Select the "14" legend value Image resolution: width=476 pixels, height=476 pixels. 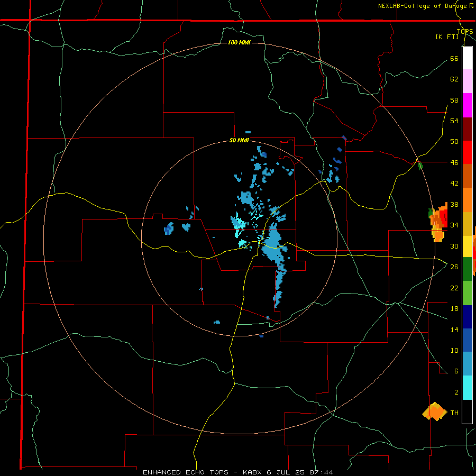tap(454, 329)
